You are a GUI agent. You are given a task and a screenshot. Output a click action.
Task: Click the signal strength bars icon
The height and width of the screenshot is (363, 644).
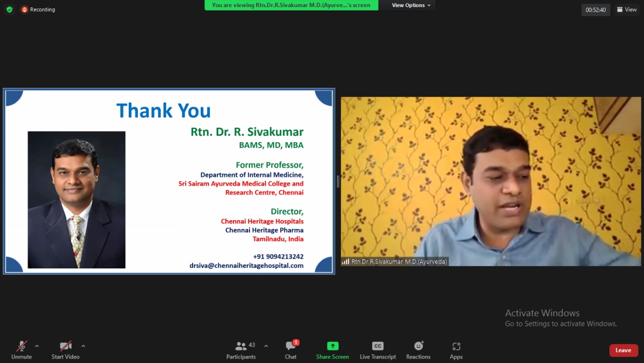pyautogui.click(x=346, y=261)
